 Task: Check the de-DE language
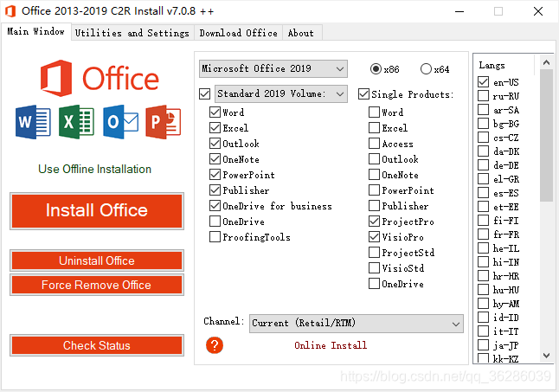pos(483,165)
